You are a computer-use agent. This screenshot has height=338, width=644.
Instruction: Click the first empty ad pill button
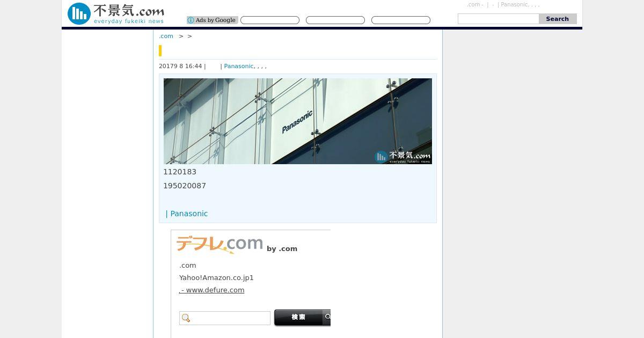[x=270, y=20]
